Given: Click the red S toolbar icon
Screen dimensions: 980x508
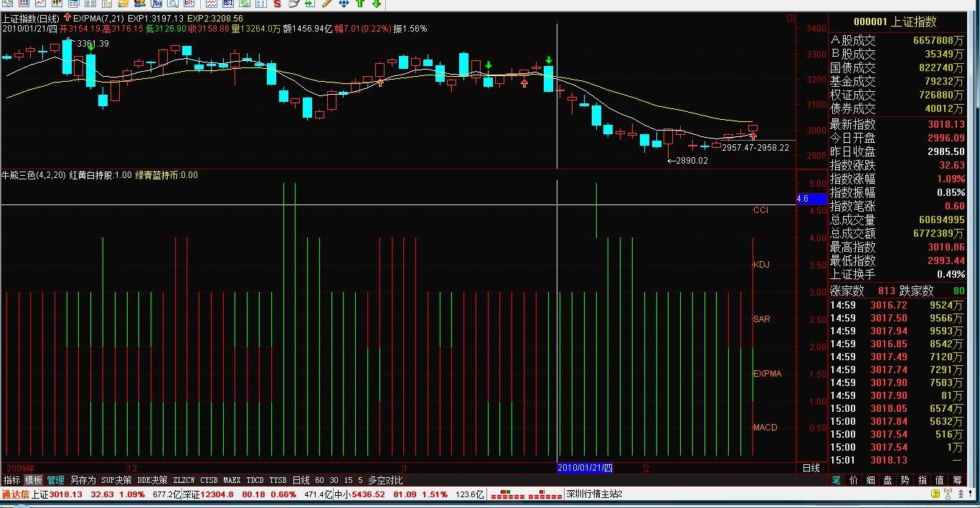Looking at the screenshot, I should [x=276, y=4].
